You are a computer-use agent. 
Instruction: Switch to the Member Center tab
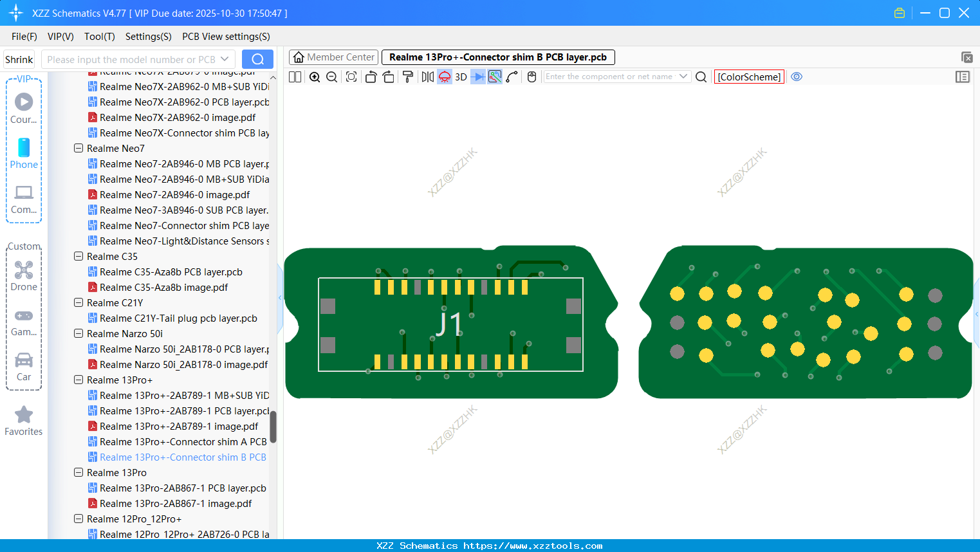click(333, 57)
